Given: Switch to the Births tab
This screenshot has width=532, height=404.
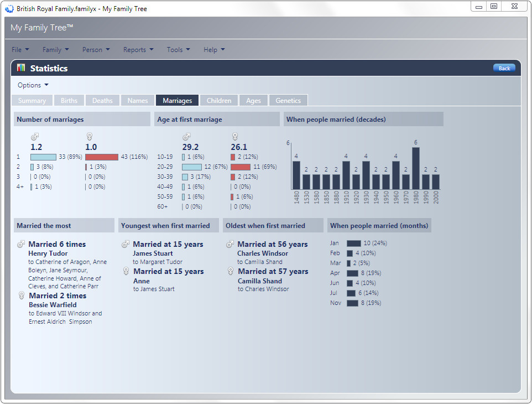Looking at the screenshot, I should (x=69, y=101).
